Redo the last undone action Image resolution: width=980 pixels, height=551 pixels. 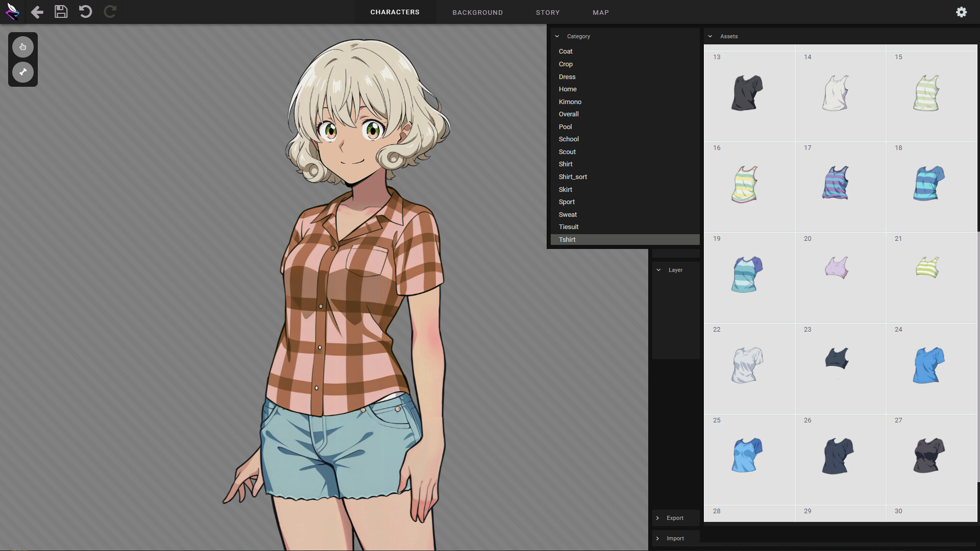click(x=110, y=12)
